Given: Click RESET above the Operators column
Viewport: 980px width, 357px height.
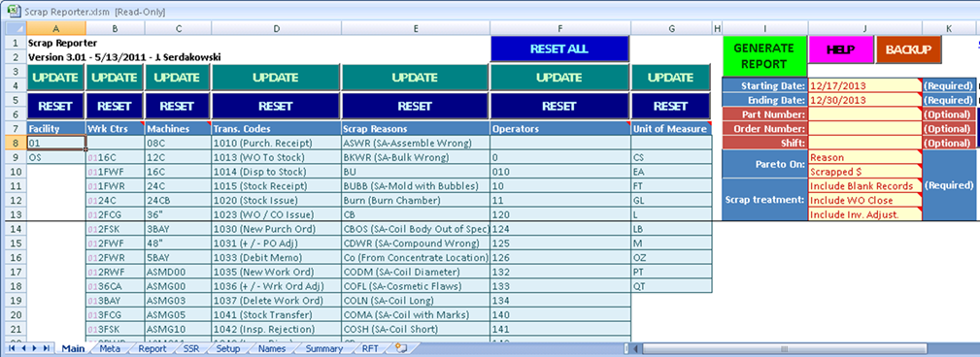Looking at the screenshot, I should [x=558, y=106].
